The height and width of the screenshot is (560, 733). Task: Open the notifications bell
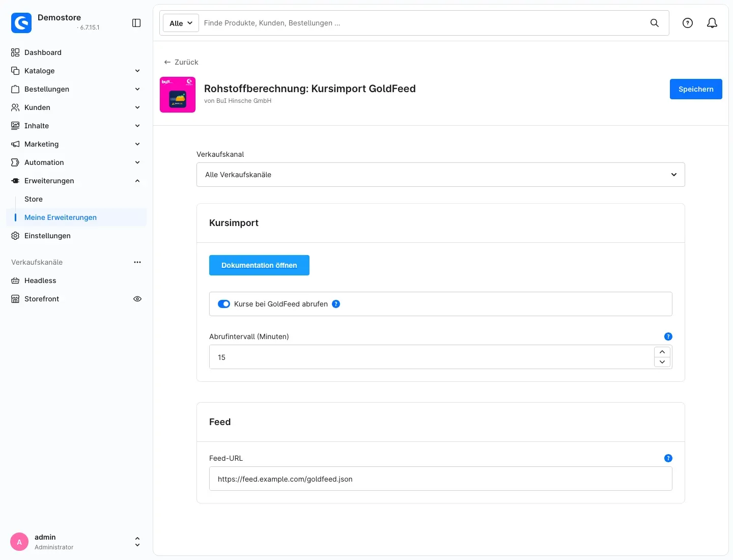pos(712,23)
